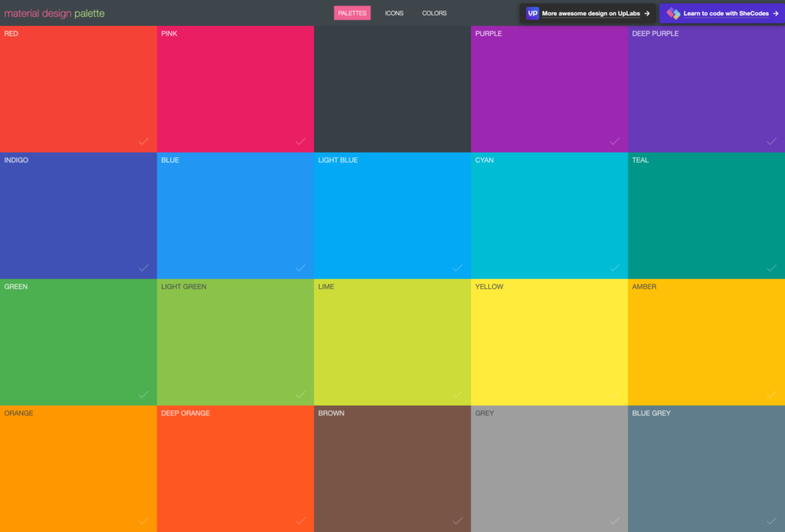Click the UpLabs logo icon

pos(533,13)
